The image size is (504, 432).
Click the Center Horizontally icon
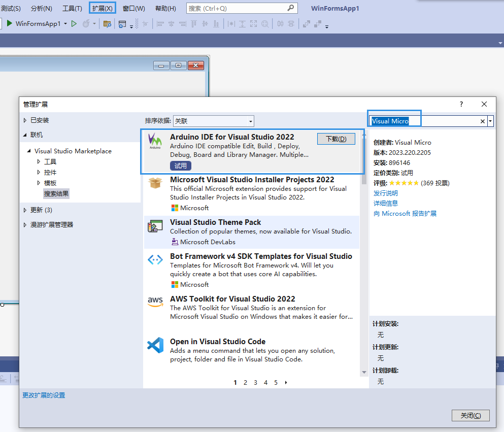(x=280, y=24)
